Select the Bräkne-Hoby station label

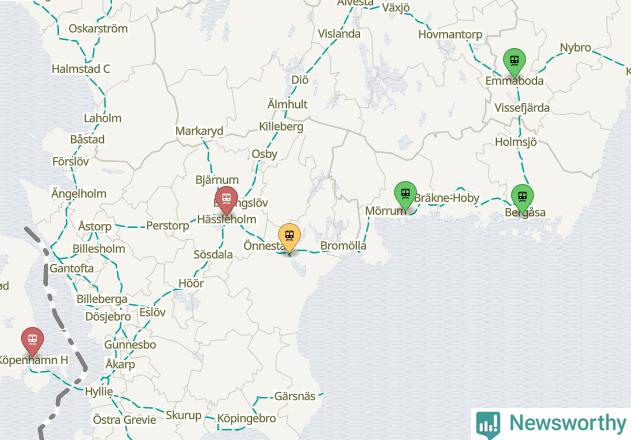447,198
